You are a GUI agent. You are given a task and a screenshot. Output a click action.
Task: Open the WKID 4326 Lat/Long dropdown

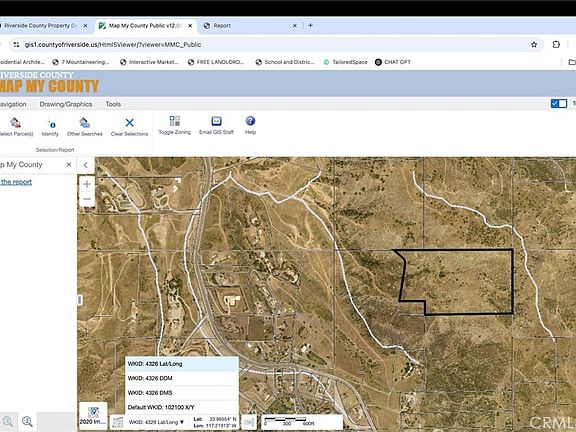click(x=156, y=422)
